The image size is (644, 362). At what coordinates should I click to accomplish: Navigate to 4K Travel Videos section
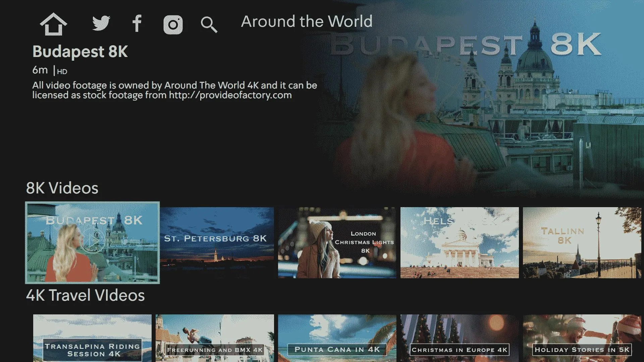[86, 295]
